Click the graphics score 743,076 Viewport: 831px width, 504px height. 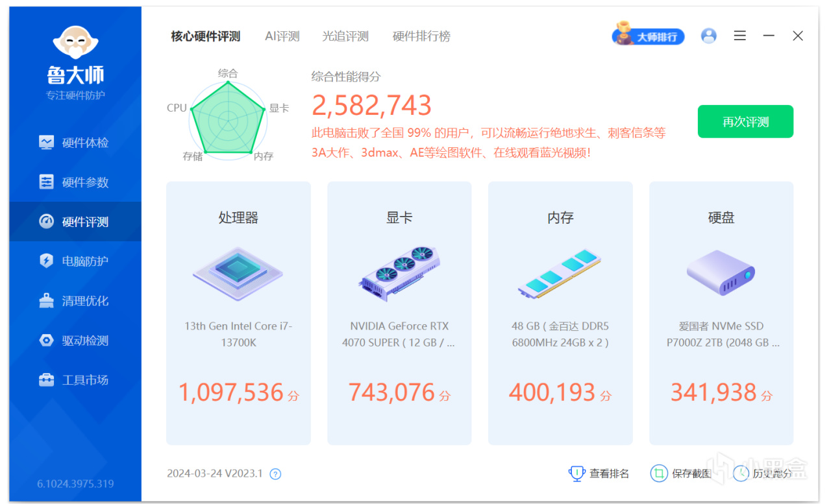point(391,392)
